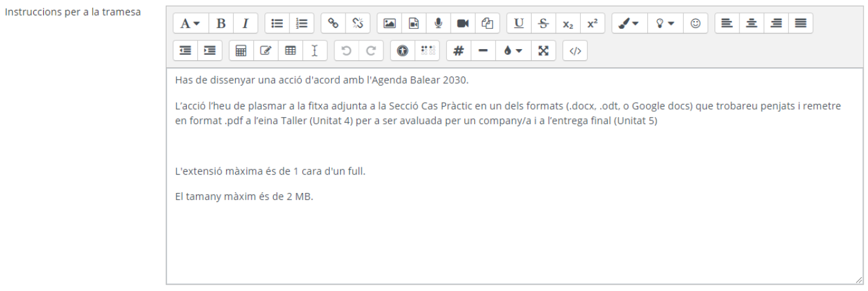Toggle italic formatting
Image resolution: width=868 pixels, height=291 pixels.
pyautogui.click(x=246, y=24)
